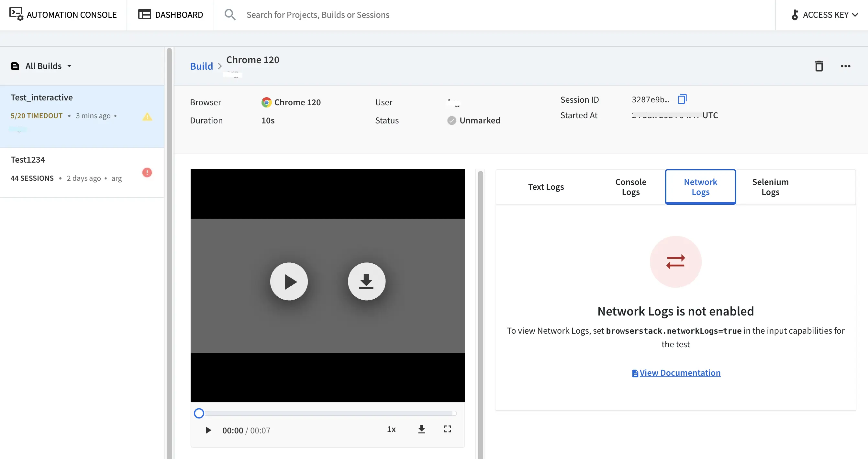
Task: Open the three-dot more options menu
Action: pos(845,66)
